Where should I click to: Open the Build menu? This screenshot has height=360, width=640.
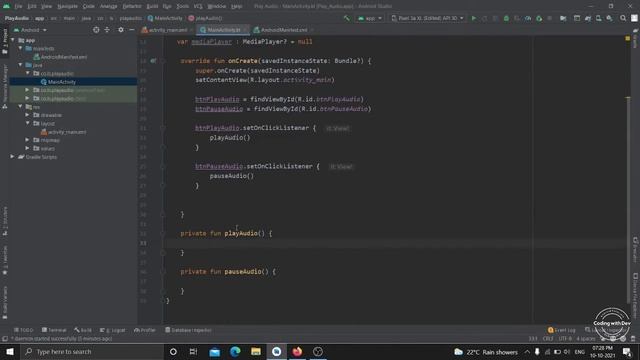tap(152, 6)
